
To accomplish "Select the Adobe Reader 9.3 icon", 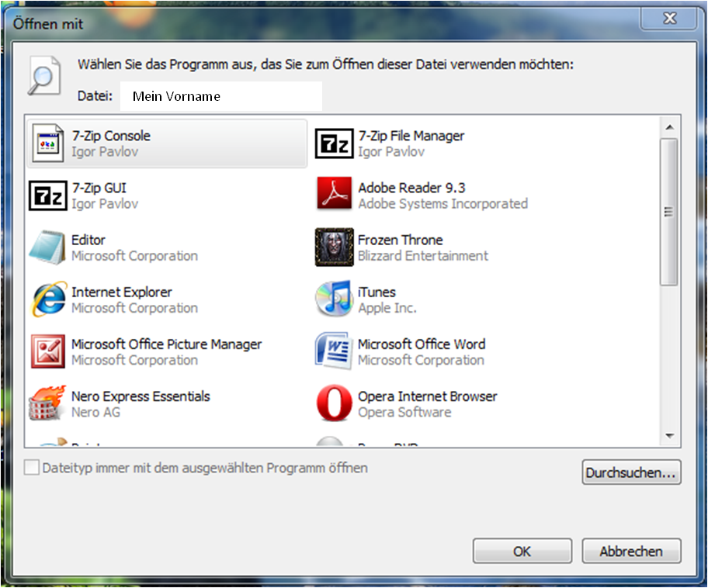I will [x=334, y=194].
